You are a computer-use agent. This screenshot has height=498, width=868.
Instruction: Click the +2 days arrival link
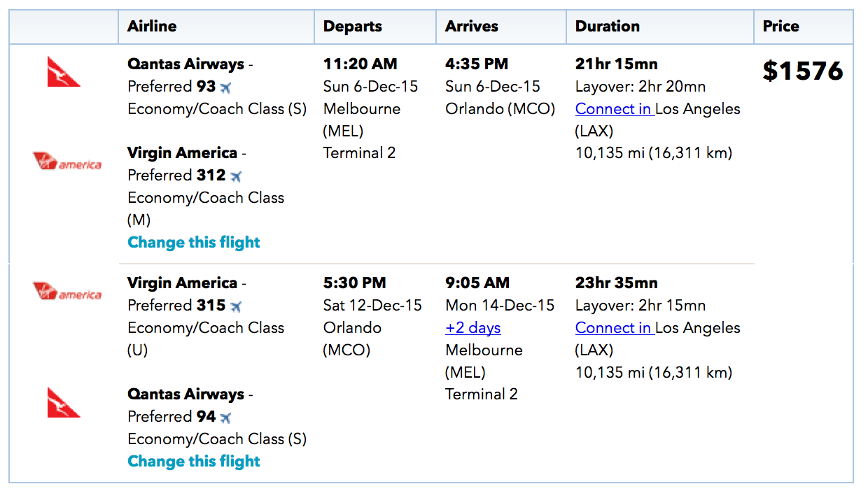[473, 328]
